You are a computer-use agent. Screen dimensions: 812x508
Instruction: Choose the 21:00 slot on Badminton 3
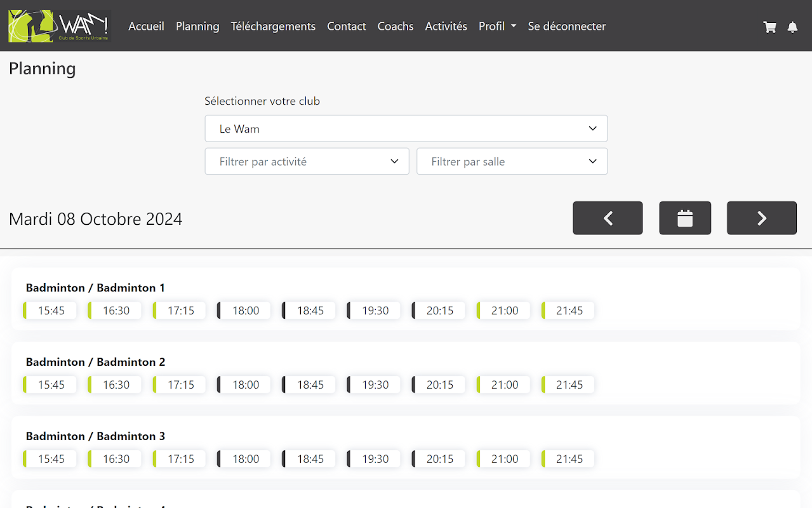[503, 459]
